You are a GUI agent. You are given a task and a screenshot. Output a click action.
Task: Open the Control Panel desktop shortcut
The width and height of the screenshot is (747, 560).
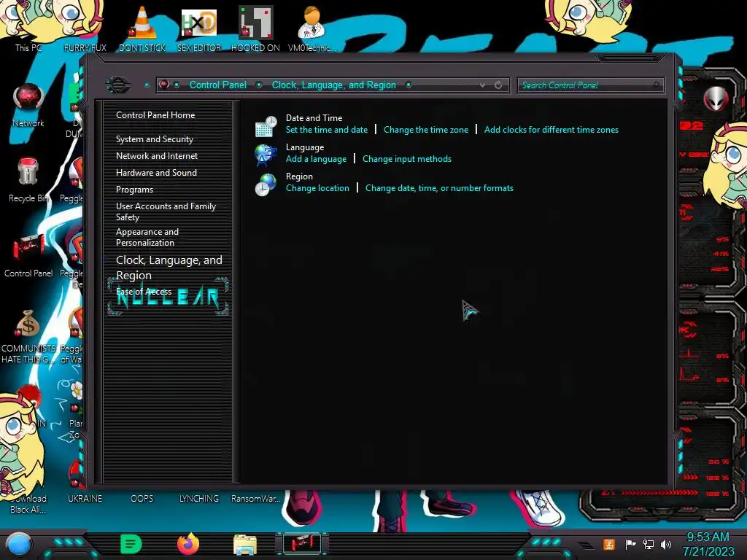pyautogui.click(x=28, y=255)
